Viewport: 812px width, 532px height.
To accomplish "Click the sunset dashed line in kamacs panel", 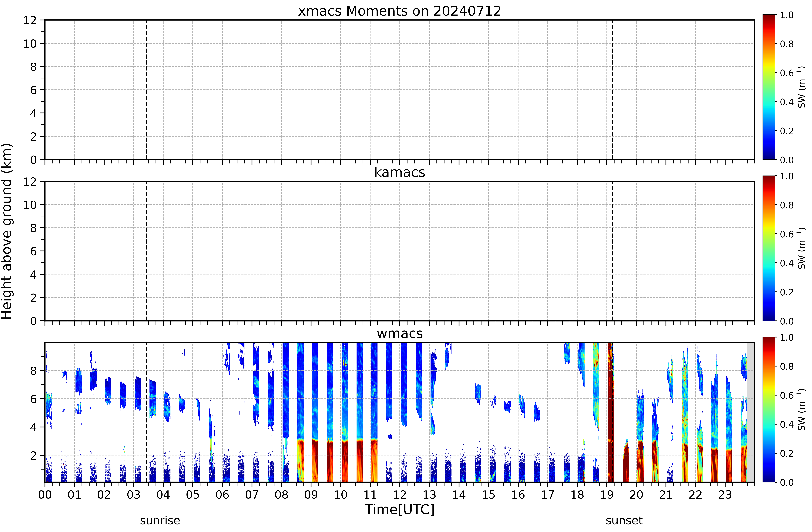I will click(612, 251).
